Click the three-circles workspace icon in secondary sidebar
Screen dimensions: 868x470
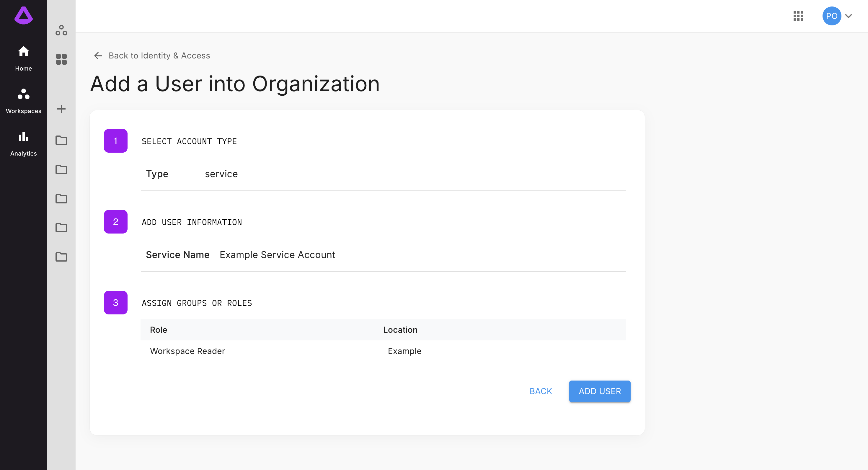click(61, 30)
